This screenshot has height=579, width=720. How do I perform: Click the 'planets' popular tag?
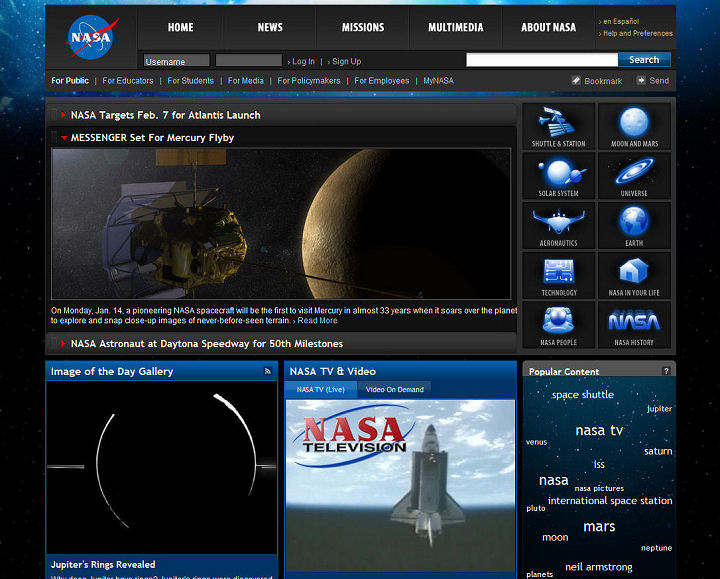[x=540, y=574]
